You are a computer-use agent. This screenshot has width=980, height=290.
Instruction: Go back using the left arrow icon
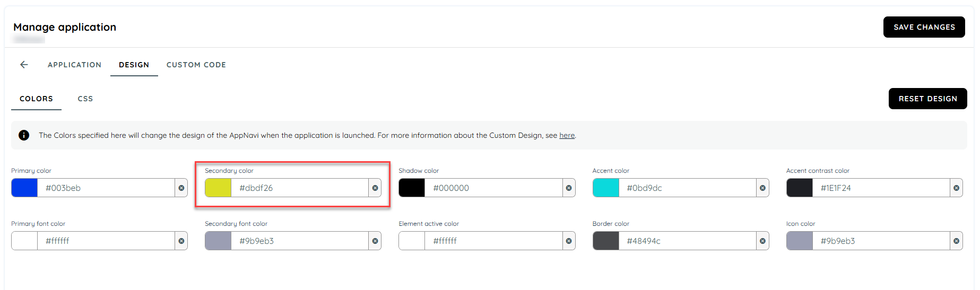click(x=24, y=65)
